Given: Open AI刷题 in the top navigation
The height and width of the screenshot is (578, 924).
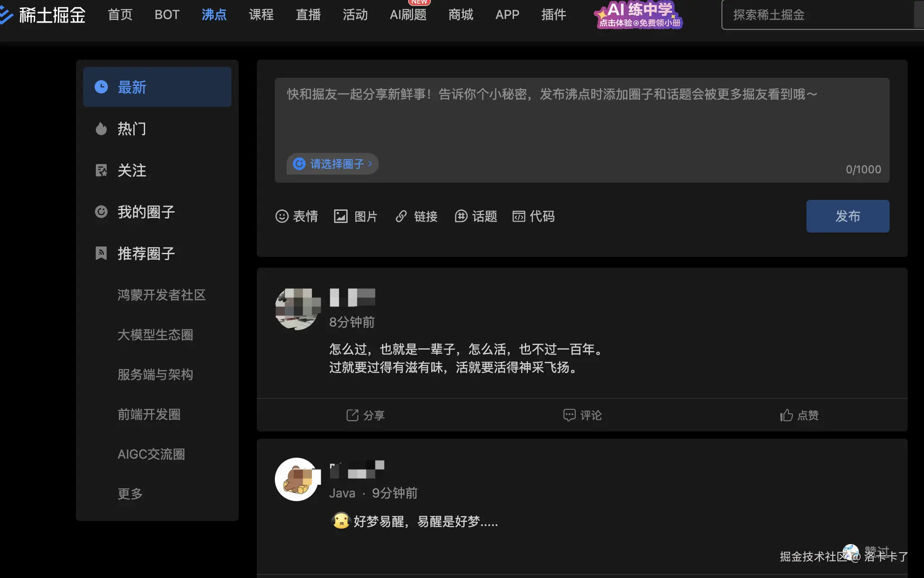Looking at the screenshot, I should [x=408, y=15].
